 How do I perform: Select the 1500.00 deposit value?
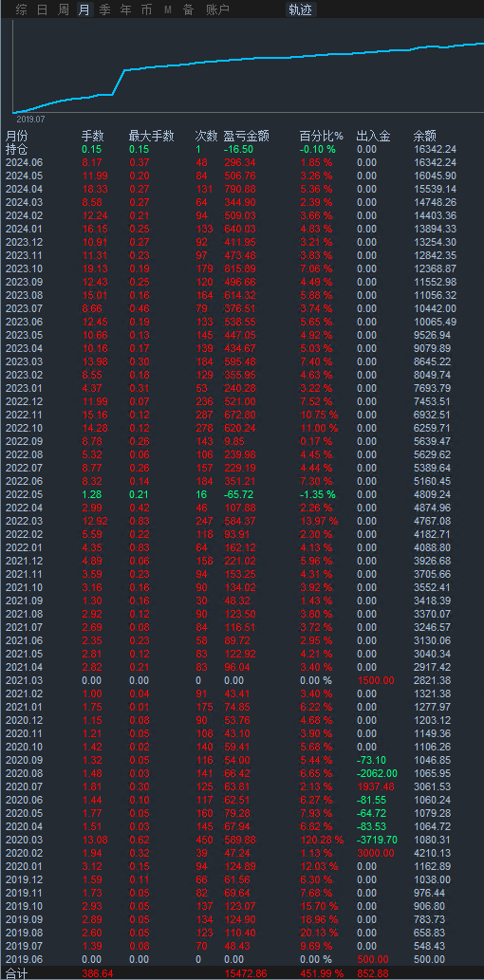pos(375,680)
